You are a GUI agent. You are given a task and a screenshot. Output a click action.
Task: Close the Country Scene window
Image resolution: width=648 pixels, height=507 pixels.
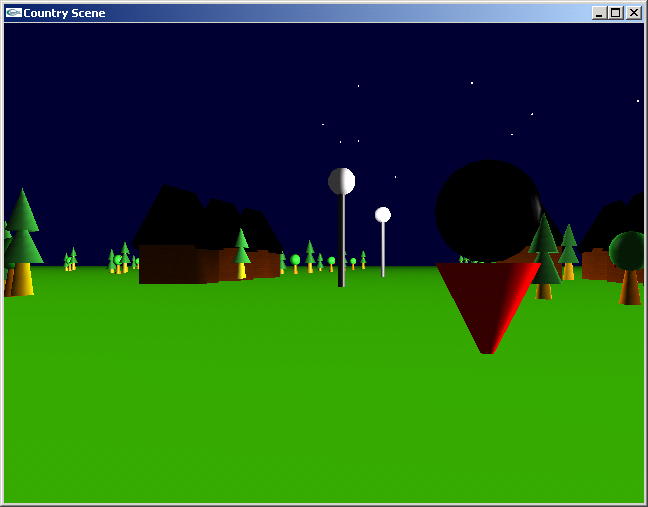pos(633,13)
